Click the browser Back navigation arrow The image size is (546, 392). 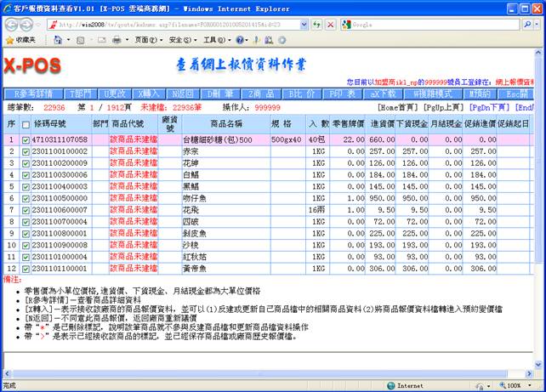(11, 26)
